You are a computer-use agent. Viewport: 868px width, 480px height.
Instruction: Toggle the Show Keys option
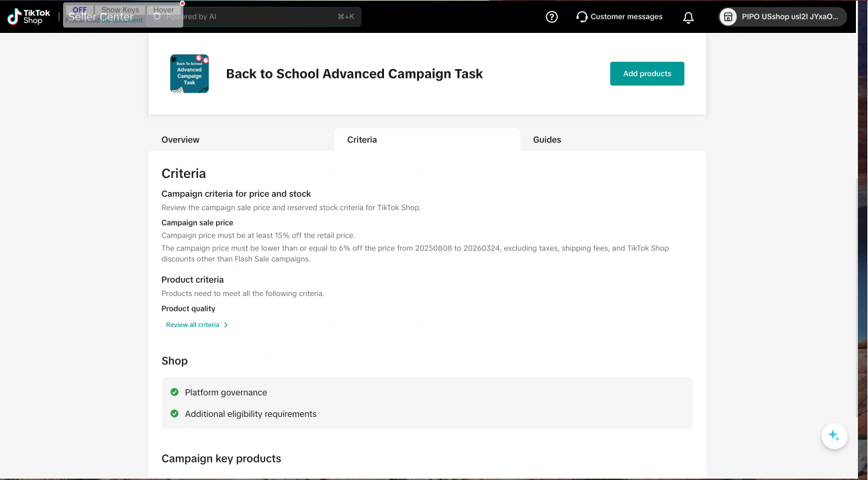tap(119, 10)
